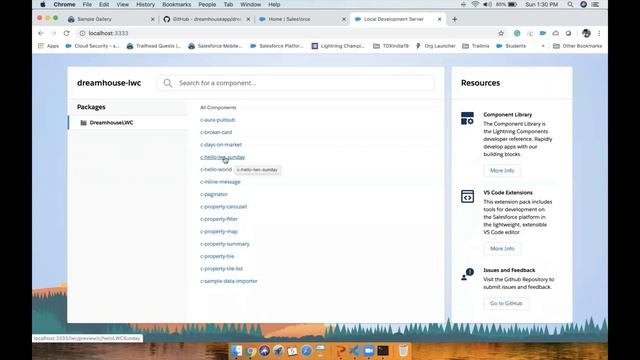Screen dimensions: 640x360
Task: Click the Issues and Feedback icon
Action: click(467, 274)
